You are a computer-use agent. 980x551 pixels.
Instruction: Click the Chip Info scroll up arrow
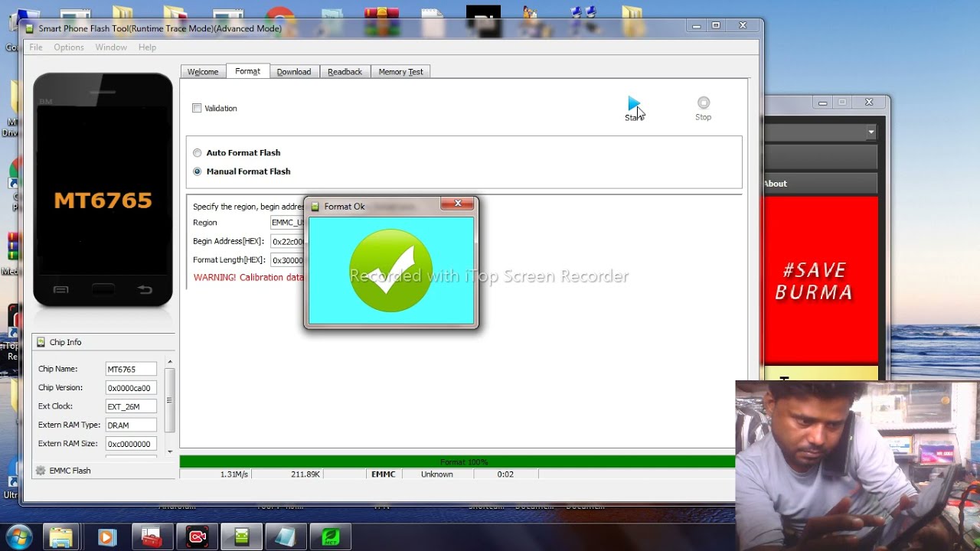coord(170,362)
